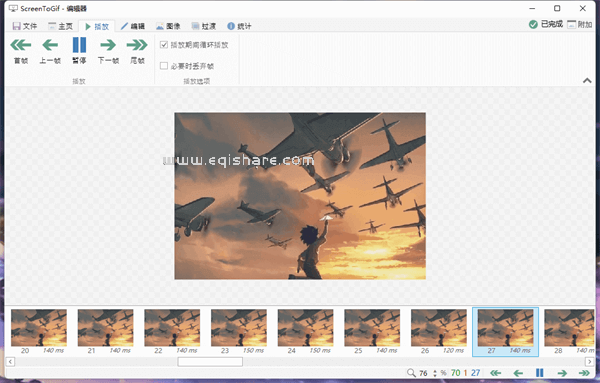Select frame 25 thumbnail
Viewport: 600px width, 383px height.
click(x=372, y=332)
